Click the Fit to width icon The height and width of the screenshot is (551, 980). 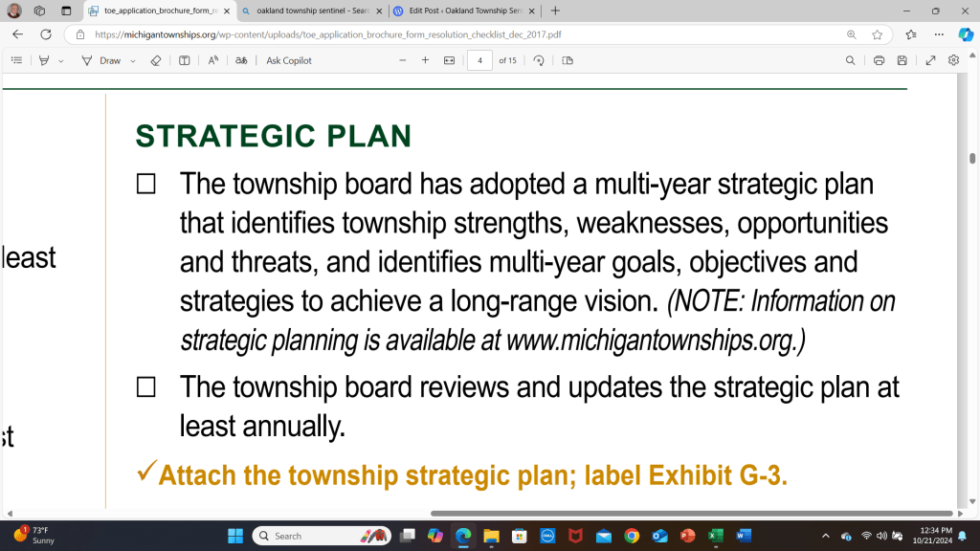450,60
